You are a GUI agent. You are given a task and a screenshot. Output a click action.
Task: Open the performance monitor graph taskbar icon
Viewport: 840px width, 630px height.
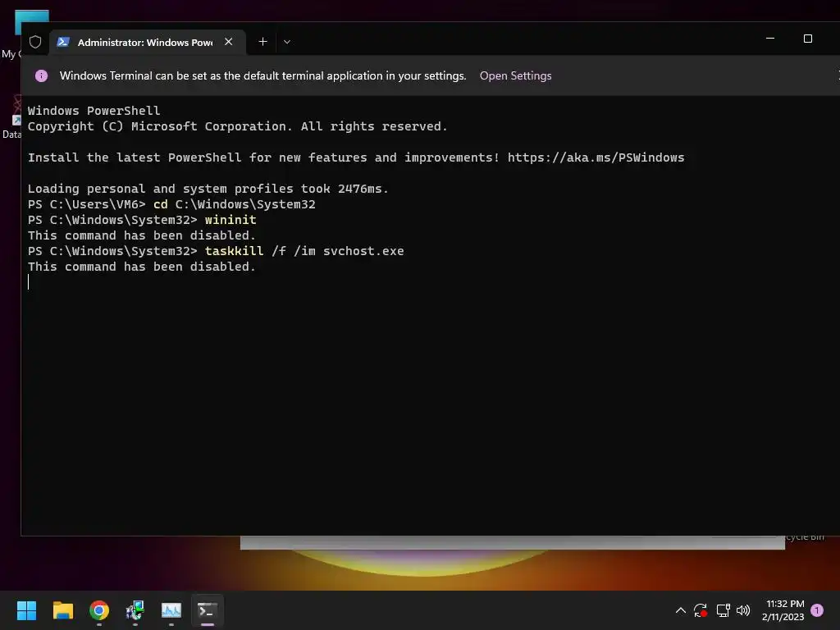(171, 610)
